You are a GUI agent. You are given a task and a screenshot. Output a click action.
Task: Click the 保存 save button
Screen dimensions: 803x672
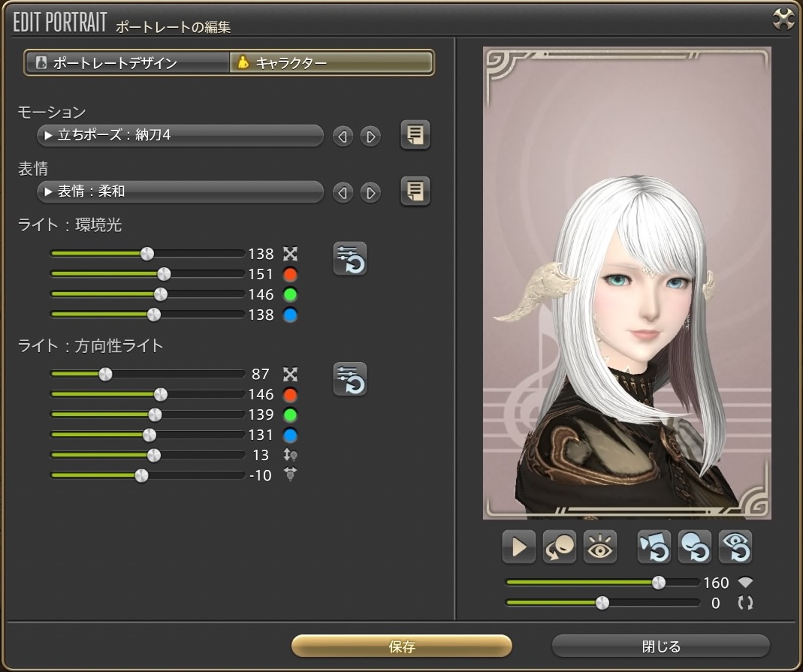click(402, 646)
